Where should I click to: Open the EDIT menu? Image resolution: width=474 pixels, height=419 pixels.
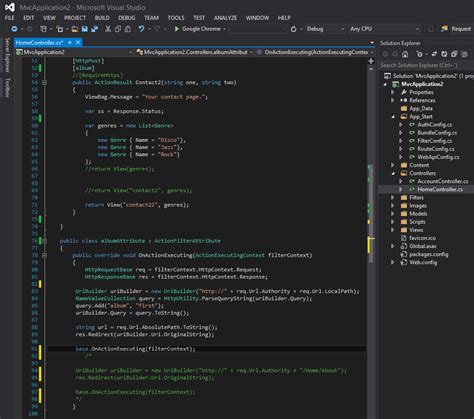coord(29,18)
